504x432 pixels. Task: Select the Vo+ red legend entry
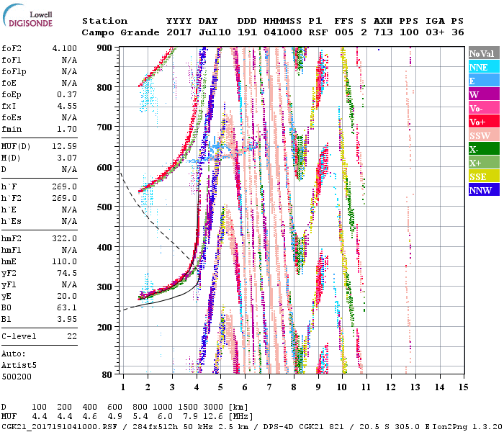click(482, 122)
